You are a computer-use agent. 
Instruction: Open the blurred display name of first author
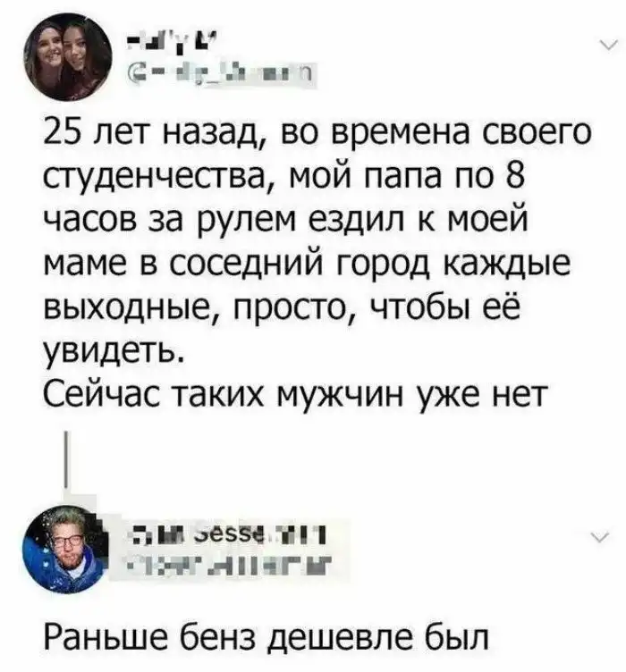172,43
